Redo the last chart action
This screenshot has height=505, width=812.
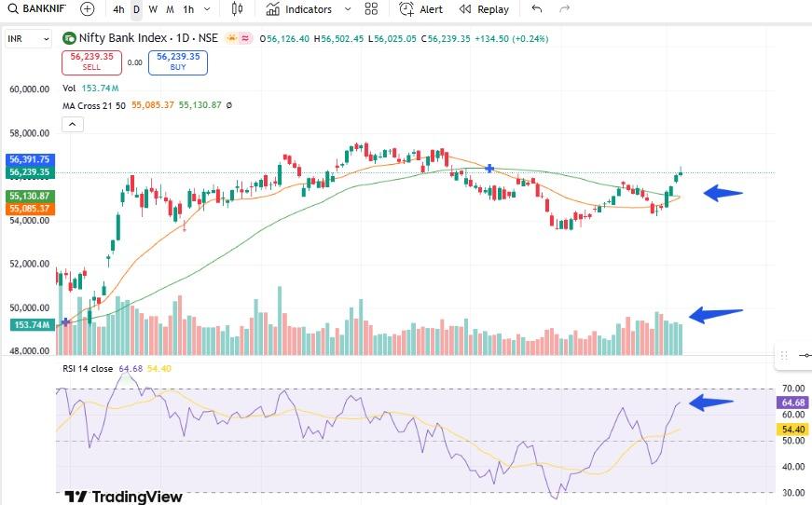pos(564,8)
